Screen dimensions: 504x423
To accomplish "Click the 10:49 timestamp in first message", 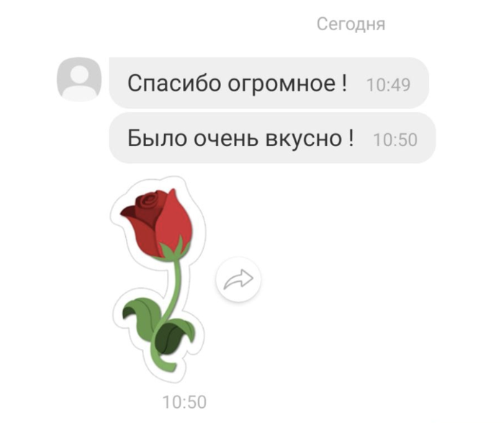I will click(388, 85).
